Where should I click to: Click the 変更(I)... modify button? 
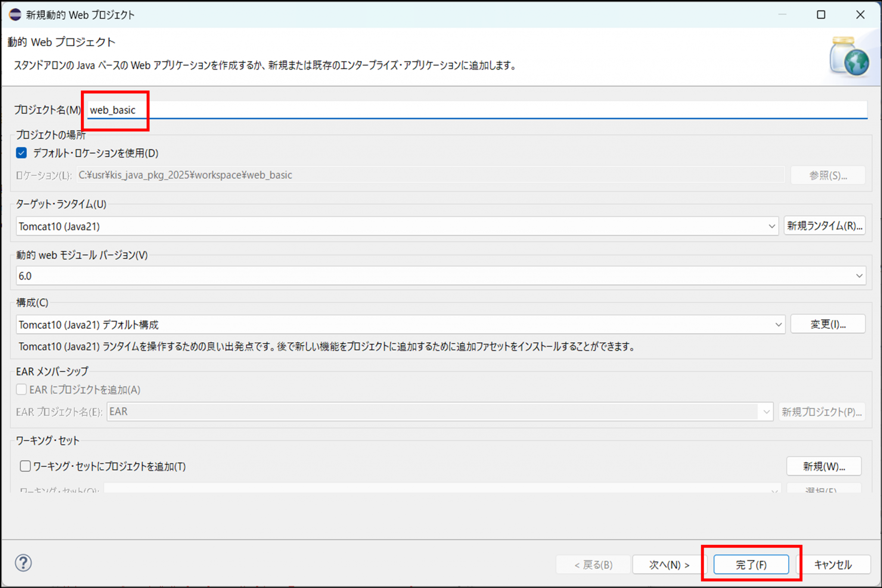tap(828, 324)
